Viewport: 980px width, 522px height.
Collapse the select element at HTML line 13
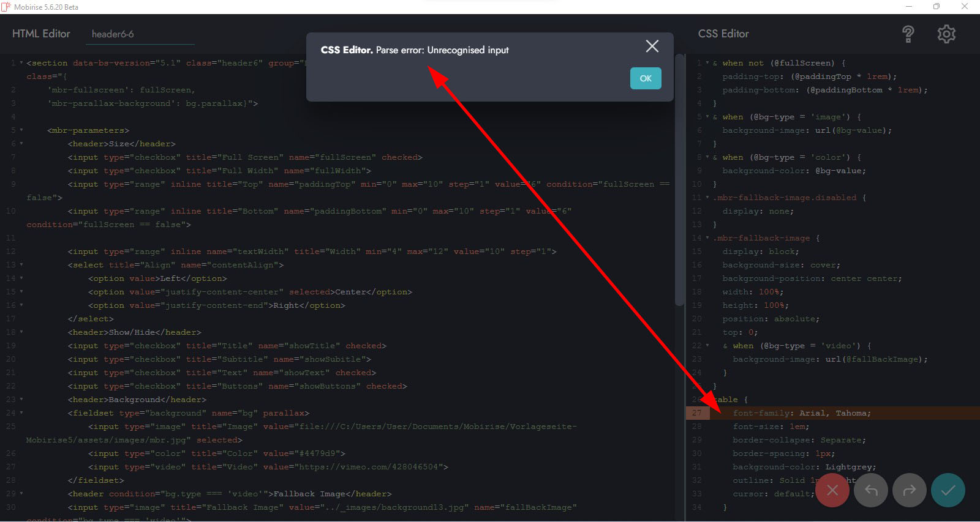(x=21, y=265)
